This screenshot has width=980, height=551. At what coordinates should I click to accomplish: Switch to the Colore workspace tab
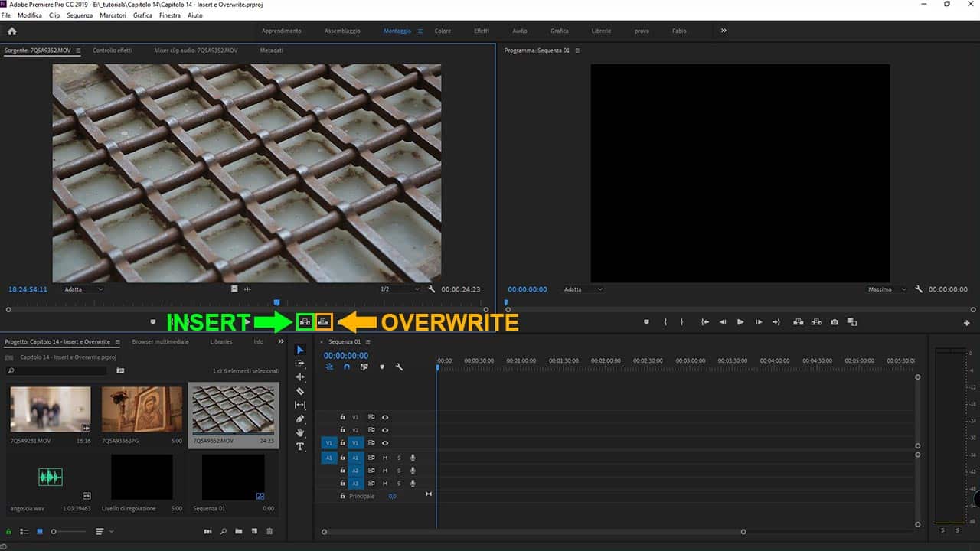(x=443, y=31)
